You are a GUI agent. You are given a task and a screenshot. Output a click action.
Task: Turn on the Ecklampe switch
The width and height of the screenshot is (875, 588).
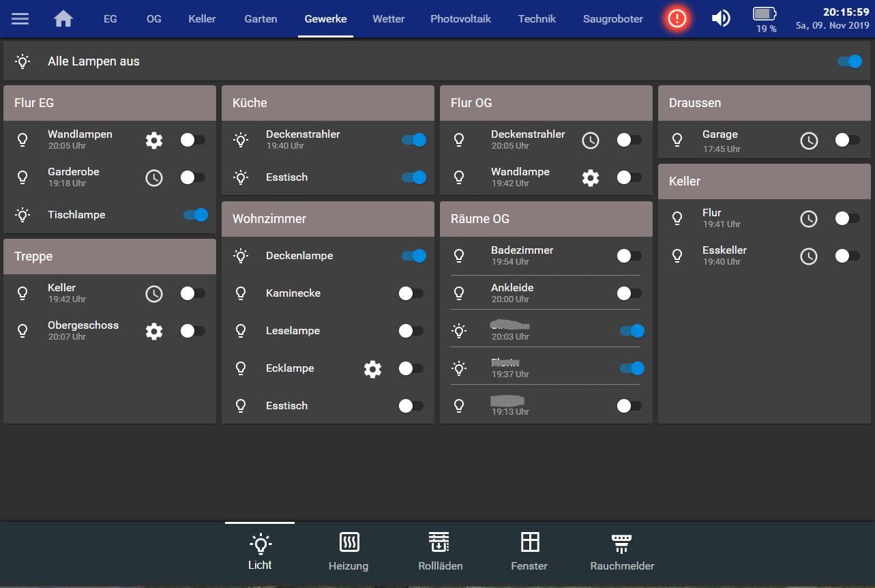point(411,368)
